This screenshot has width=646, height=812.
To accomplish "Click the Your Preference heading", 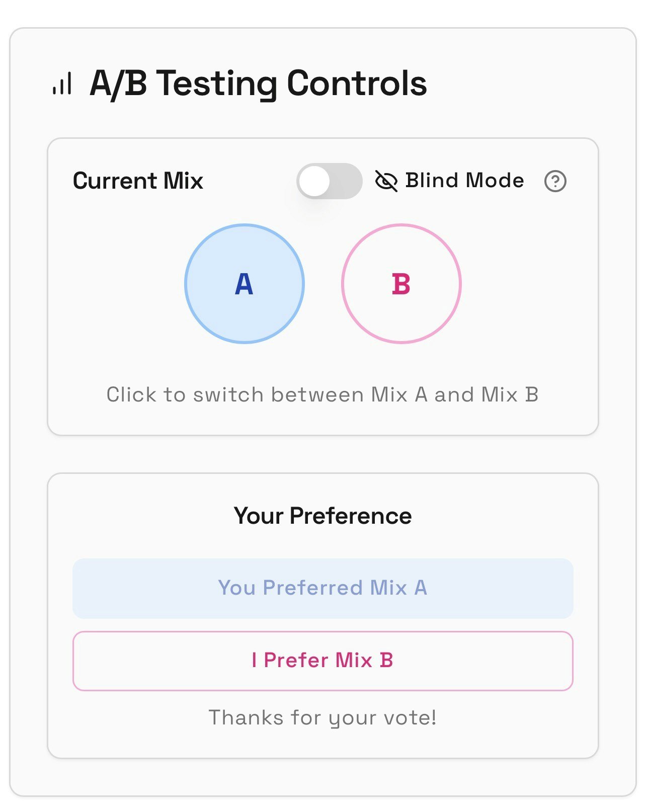I will tap(322, 515).
